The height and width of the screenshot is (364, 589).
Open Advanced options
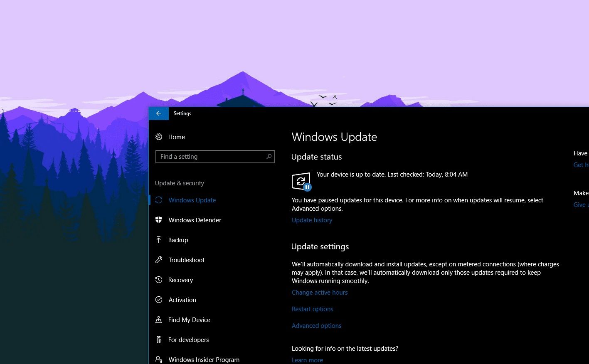pos(316,325)
